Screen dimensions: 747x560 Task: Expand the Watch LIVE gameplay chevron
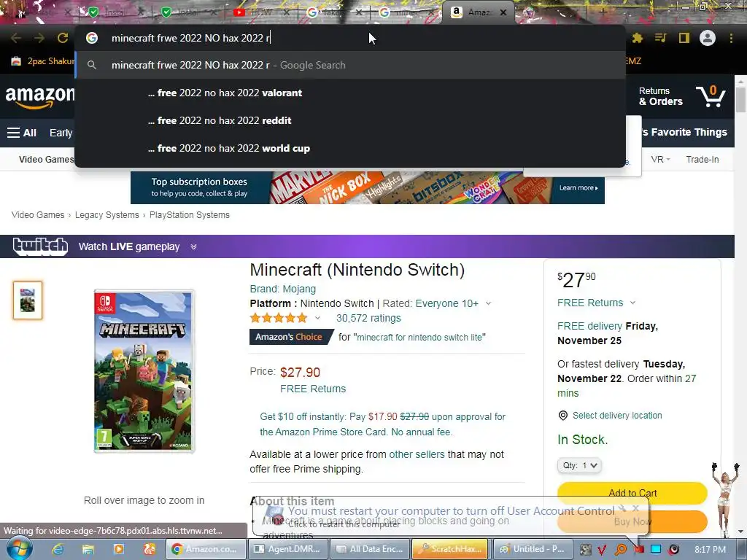tap(193, 246)
